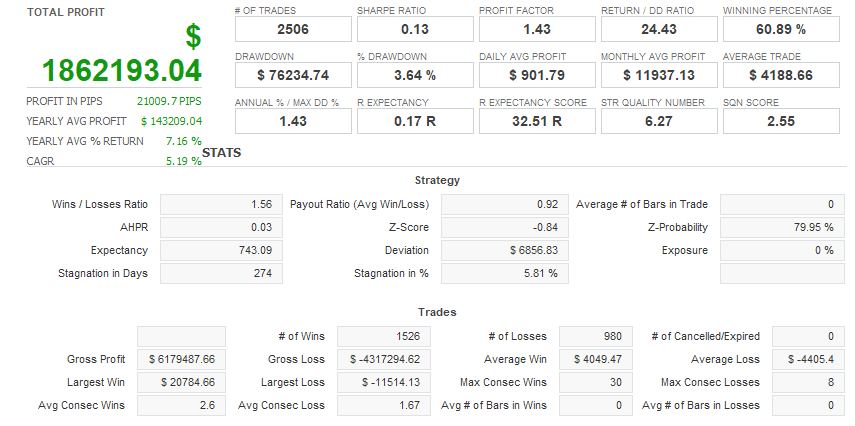Click the Sharpe Ratio value box
The height and width of the screenshot is (426, 855).
click(x=414, y=29)
